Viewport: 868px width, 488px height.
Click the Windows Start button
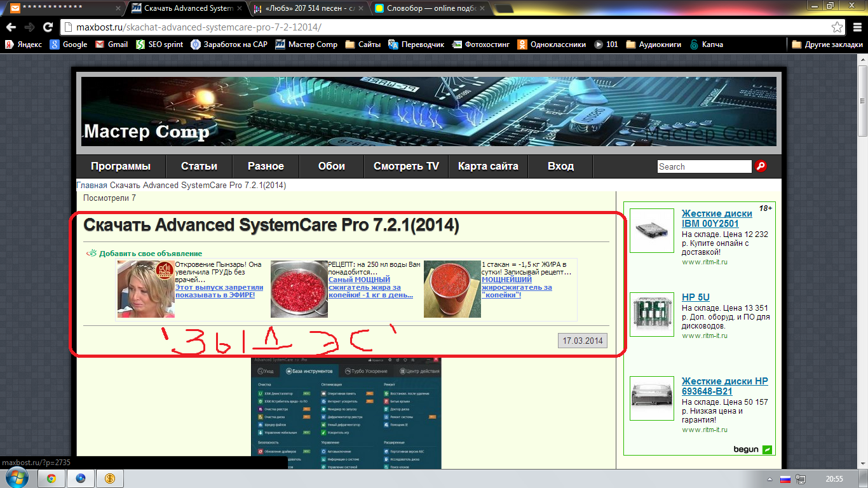click(x=17, y=478)
